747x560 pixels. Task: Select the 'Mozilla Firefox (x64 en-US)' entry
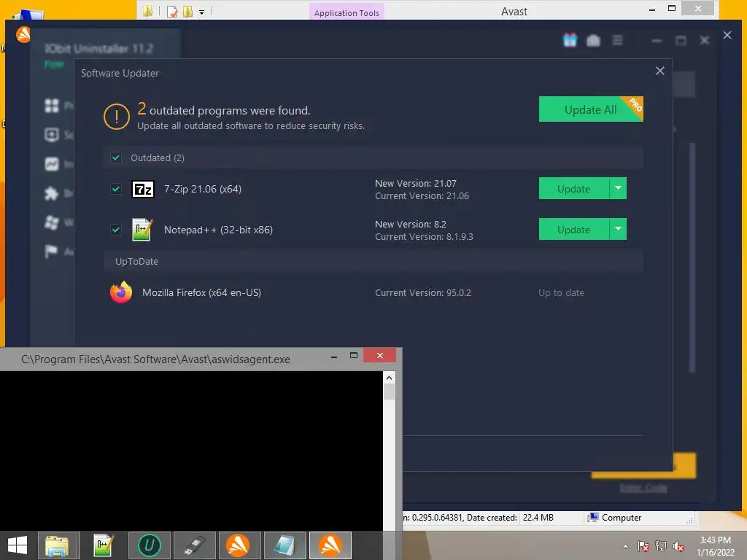201,292
